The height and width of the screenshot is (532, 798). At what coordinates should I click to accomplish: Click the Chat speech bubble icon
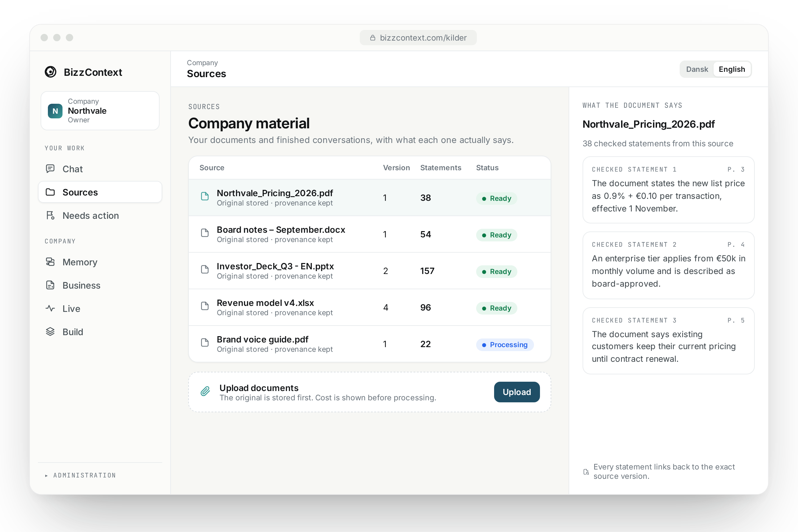50,169
